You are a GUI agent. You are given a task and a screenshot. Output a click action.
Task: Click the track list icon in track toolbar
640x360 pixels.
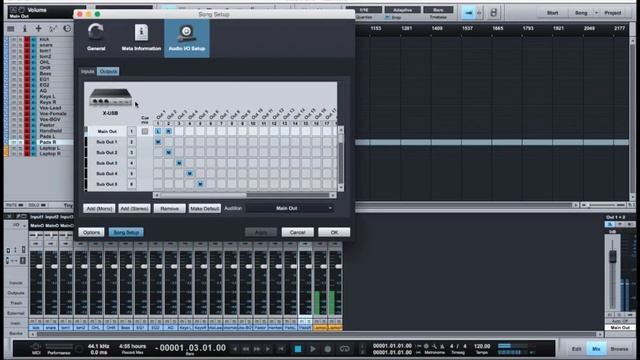coord(11,29)
